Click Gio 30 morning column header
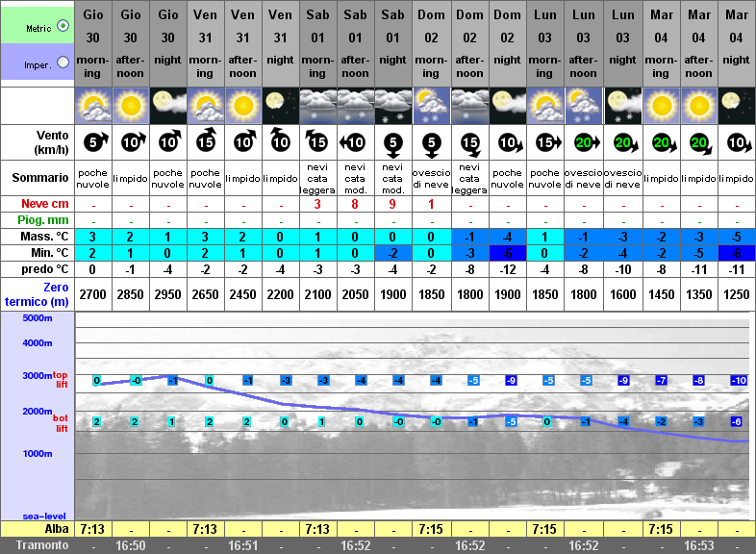This screenshot has height=554, width=756. point(93,43)
